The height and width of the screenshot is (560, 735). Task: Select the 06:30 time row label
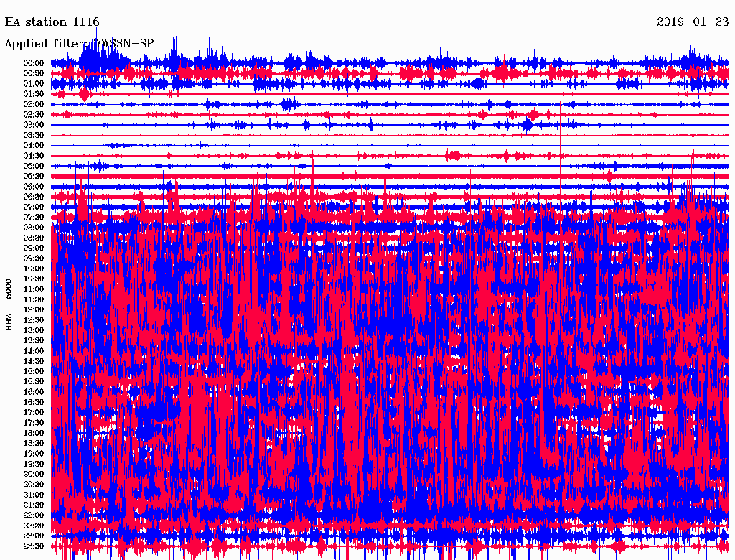pos(34,197)
